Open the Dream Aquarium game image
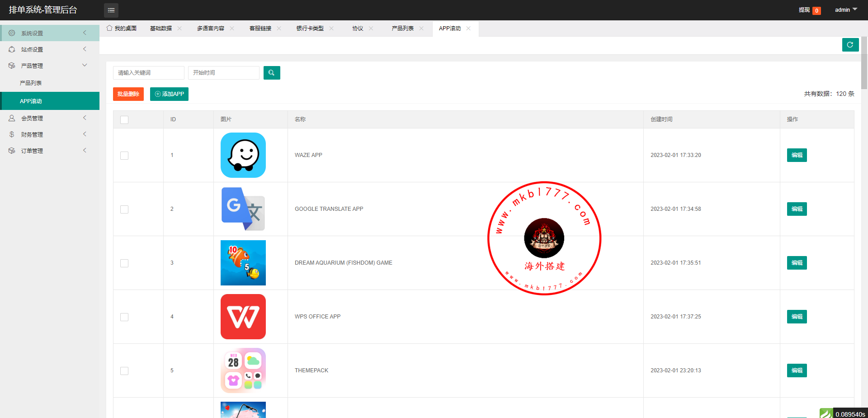The height and width of the screenshot is (418, 868). [x=243, y=263]
